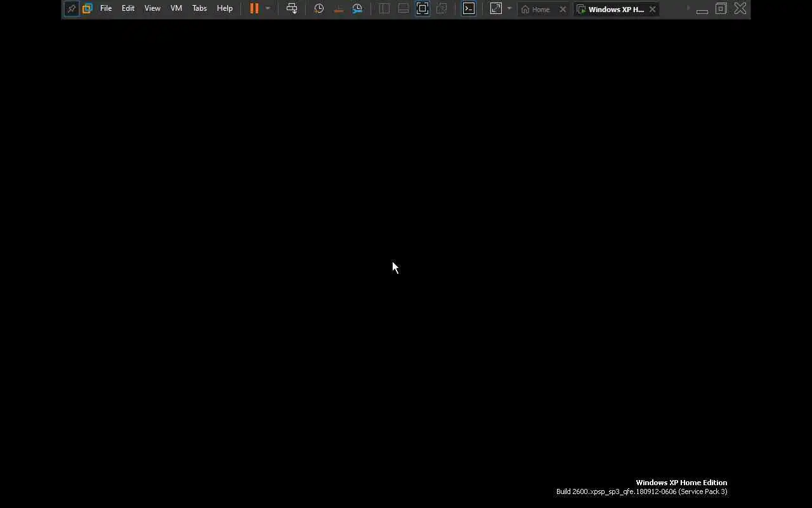This screenshot has width=812, height=508.
Task: Open the File menu
Action: point(106,9)
